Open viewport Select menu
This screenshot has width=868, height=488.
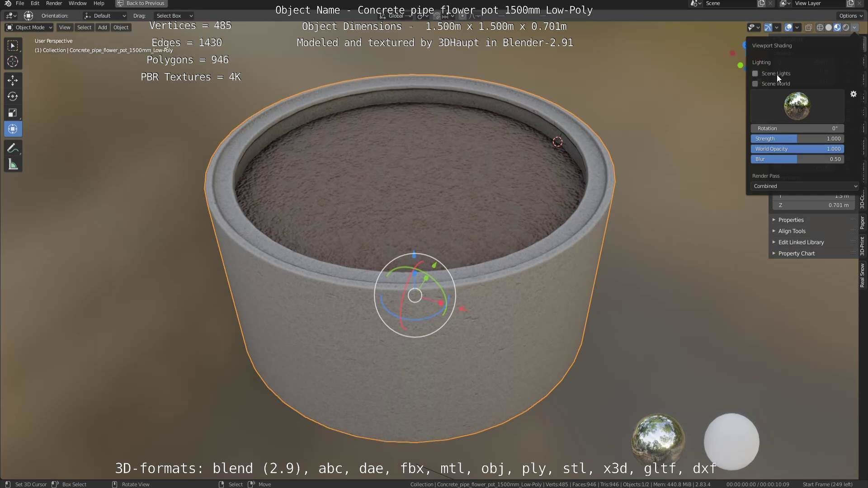pyautogui.click(x=84, y=28)
